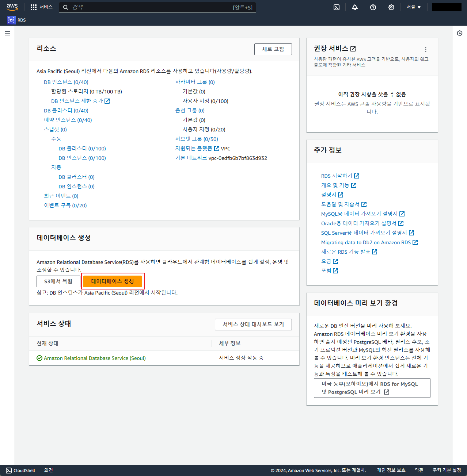This screenshot has width=467, height=476.
Task: Click external link icon next to RDS 시작하기
Action: click(x=357, y=176)
